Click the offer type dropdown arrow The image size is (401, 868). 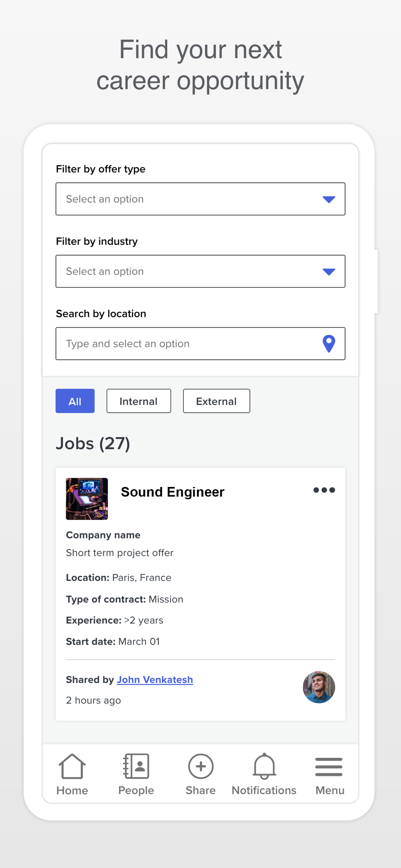(329, 200)
